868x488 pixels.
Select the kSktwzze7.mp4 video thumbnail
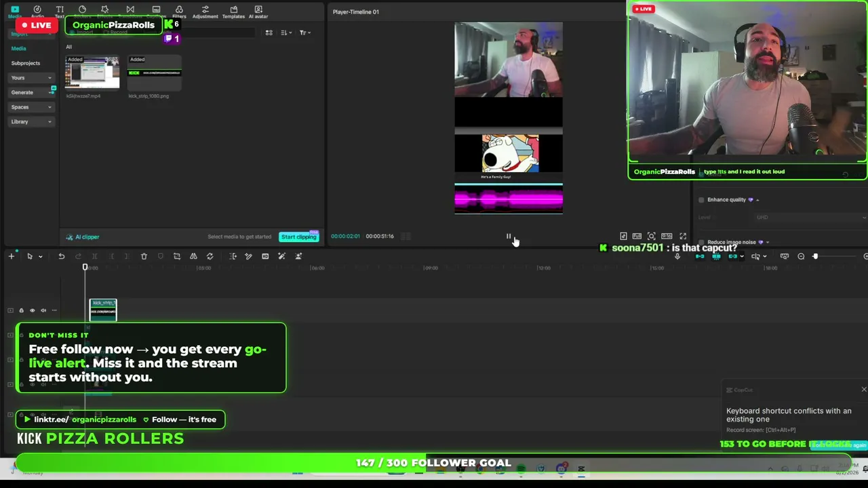(92, 73)
